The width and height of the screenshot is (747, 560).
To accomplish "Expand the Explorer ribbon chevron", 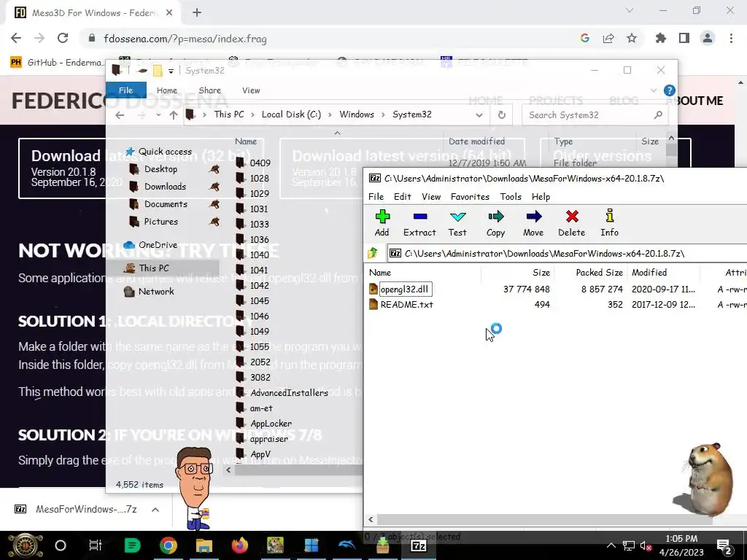I will pyautogui.click(x=653, y=90).
